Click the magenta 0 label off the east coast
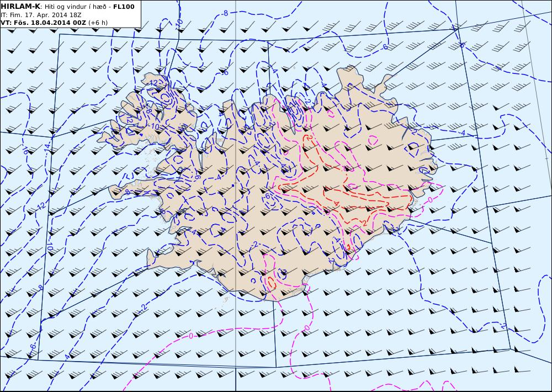This screenshot has width=552, height=392. tap(431, 199)
